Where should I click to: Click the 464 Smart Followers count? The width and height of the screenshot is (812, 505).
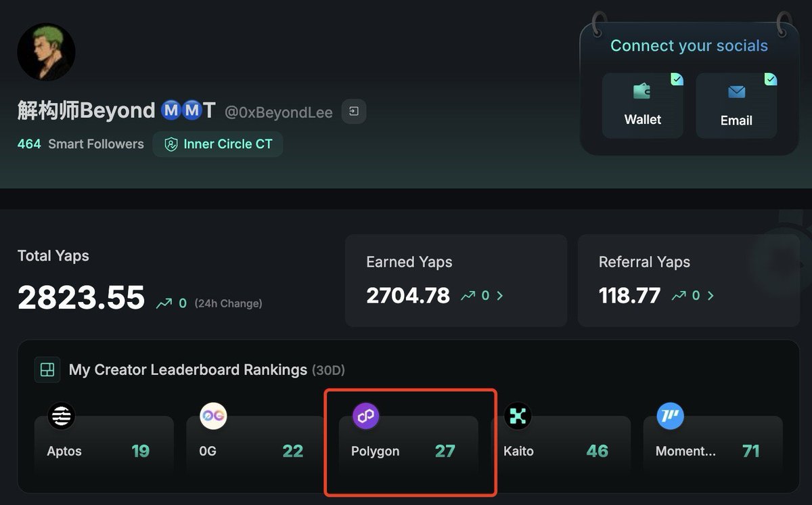[x=81, y=144]
